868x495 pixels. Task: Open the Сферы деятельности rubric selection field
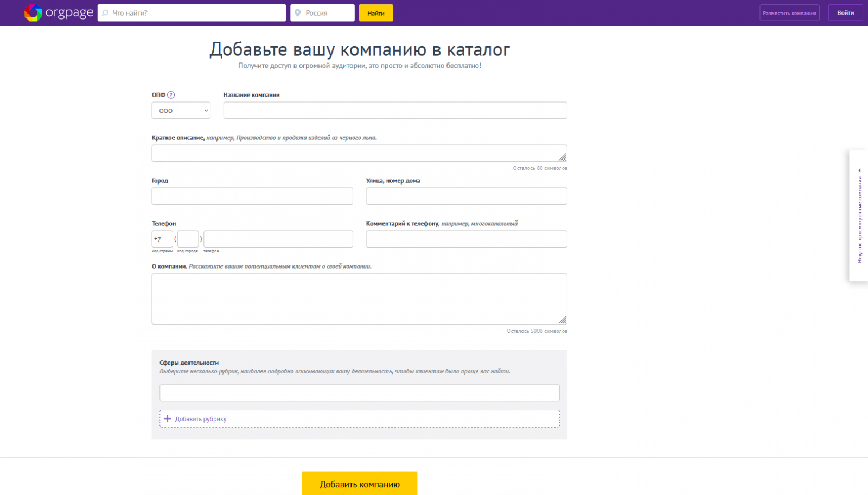359,392
